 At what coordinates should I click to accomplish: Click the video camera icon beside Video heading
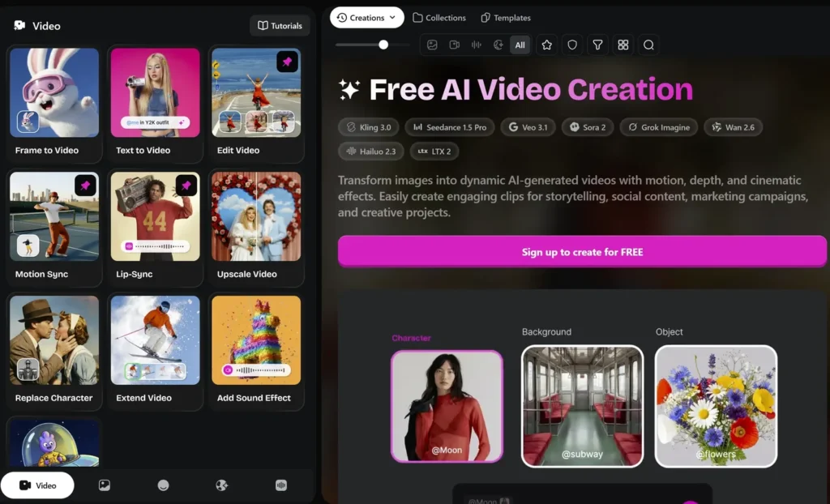(x=19, y=25)
